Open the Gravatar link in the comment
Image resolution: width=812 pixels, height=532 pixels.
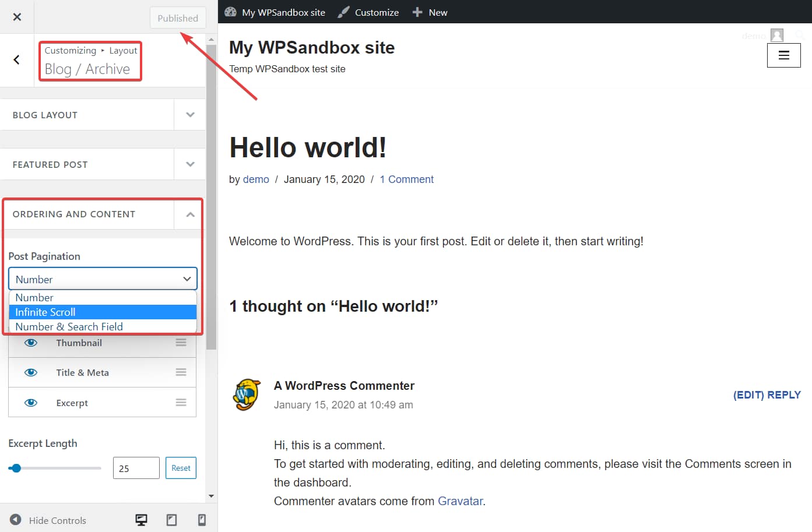460,501
